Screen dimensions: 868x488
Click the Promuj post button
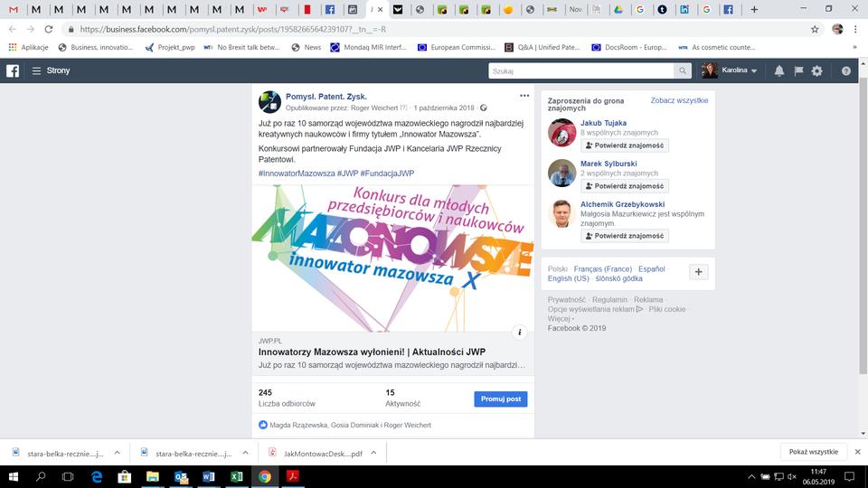pos(500,399)
